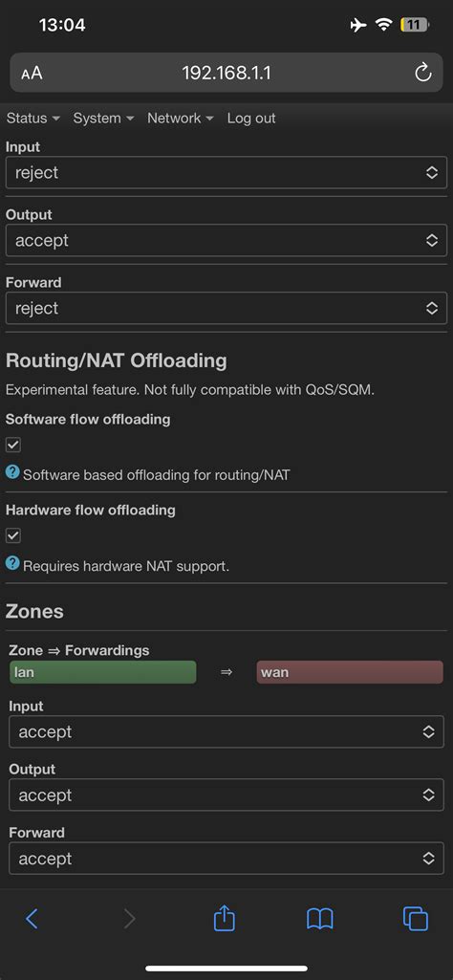
Task: Open the general Forward policy dropdown
Action: pyautogui.click(x=226, y=308)
